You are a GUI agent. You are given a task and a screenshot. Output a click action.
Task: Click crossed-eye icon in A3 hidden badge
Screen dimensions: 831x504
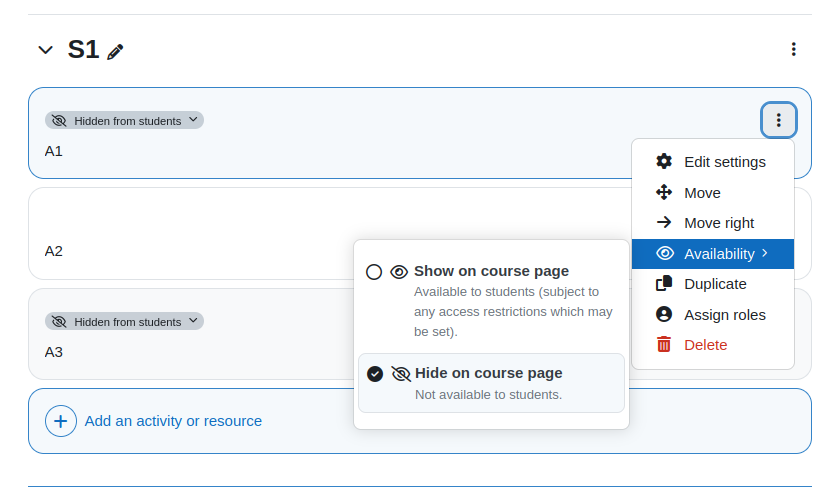tap(59, 322)
